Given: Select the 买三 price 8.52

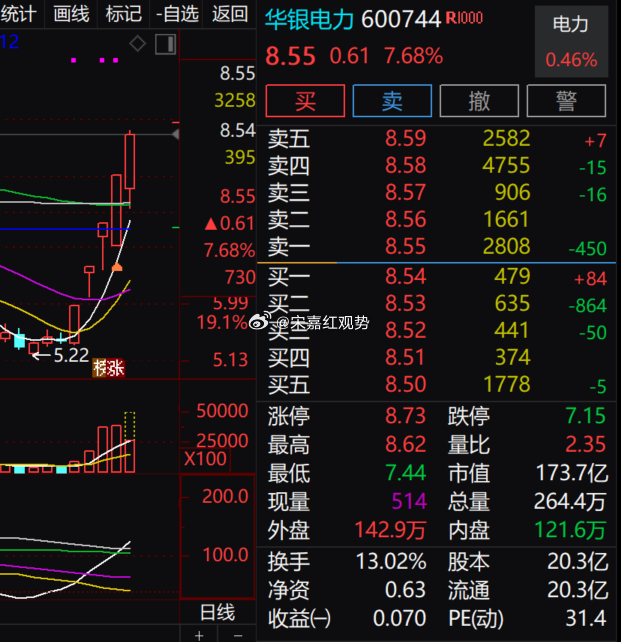Looking at the screenshot, I should click(x=406, y=330).
